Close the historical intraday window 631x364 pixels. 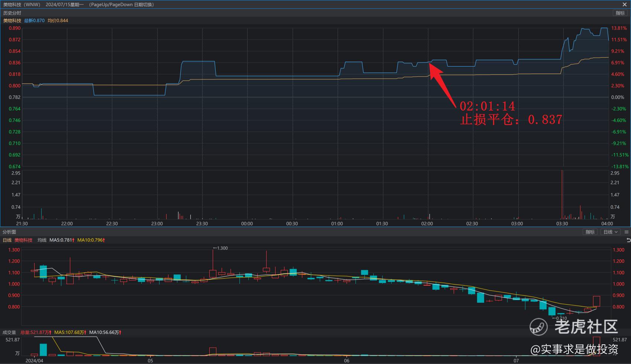pyautogui.click(x=625, y=4)
